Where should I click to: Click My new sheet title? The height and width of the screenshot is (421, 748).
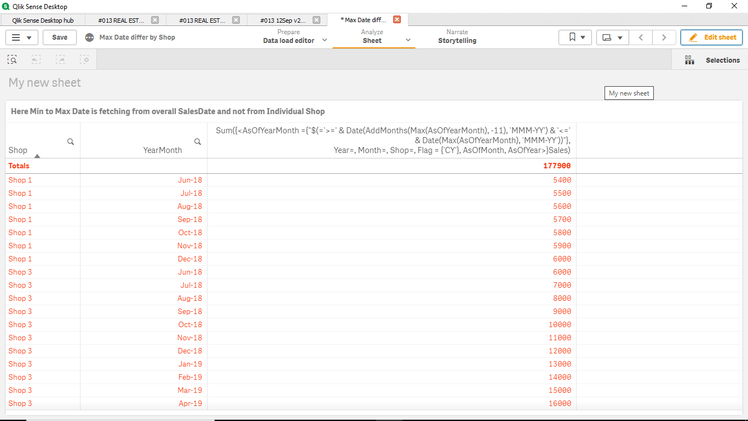tap(44, 82)
